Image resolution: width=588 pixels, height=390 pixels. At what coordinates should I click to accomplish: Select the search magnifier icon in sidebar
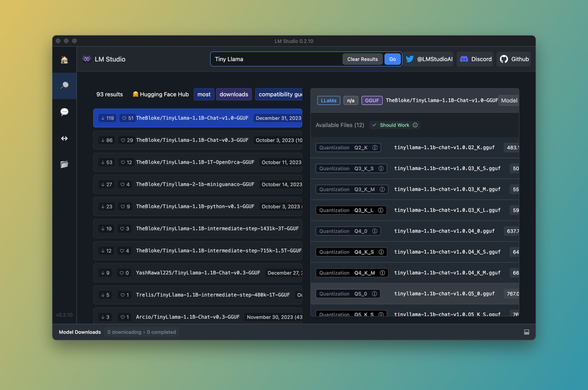point(65,85)
